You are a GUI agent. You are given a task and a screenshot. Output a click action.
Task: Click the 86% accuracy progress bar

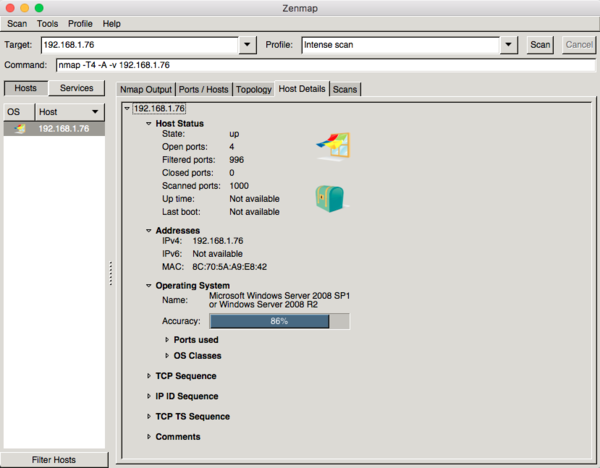click(279, 321)
